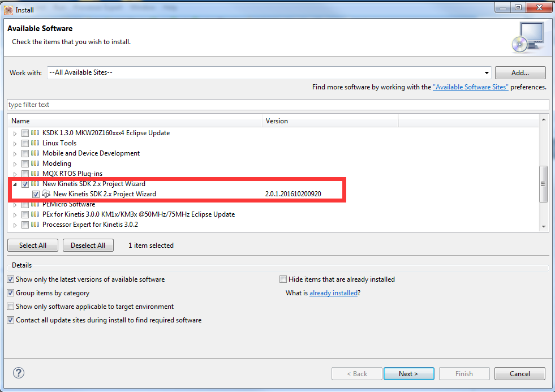This screenshot has width=555, height=392.
Task: Expand Processor Expert for Kinetis 3.0.2
Action: [x=15, y=225]
